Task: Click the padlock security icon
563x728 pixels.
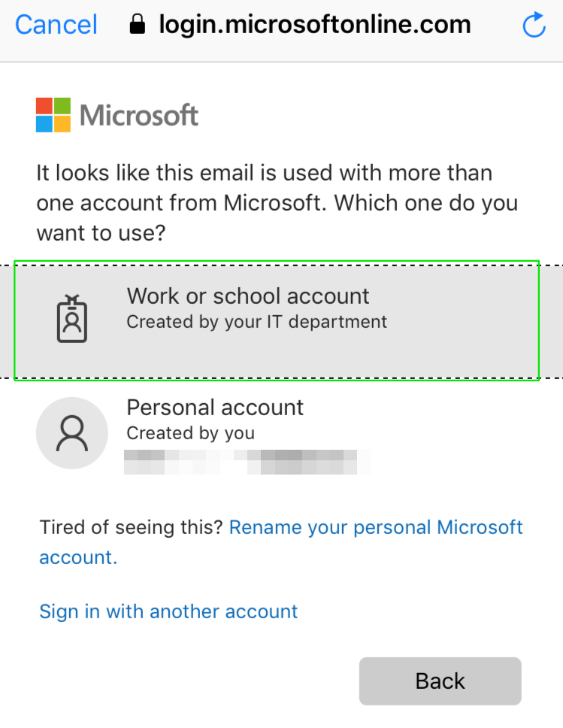Action: 137,26
